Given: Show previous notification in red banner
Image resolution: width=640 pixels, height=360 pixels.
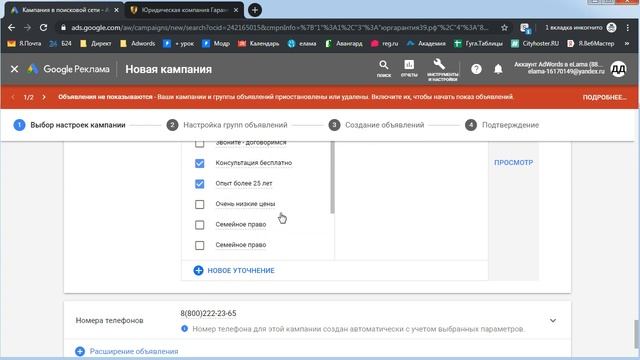Looking at the screenshot, I should click(x=13, y=97).
